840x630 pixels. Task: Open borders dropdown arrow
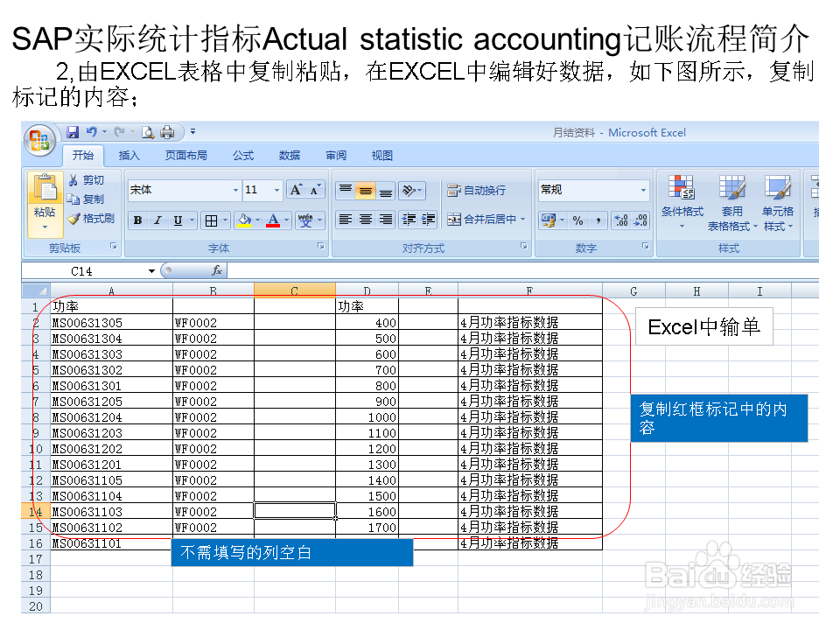click(x=226, y=220)
